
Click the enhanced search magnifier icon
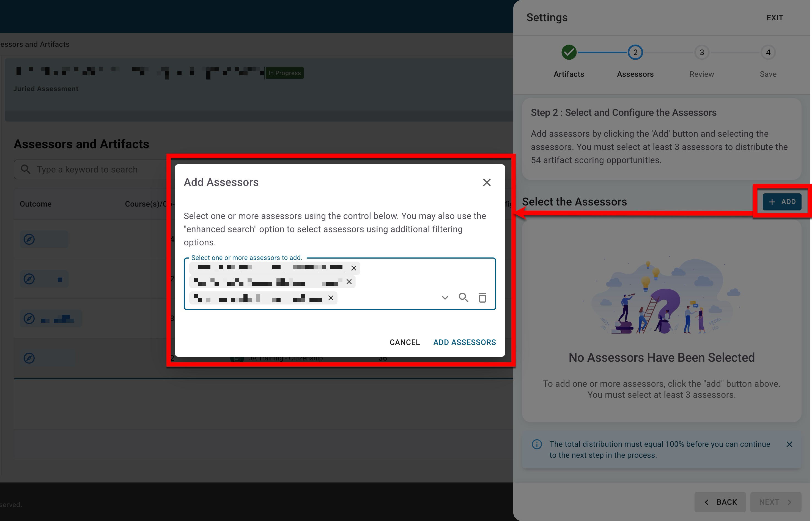tap(463, 298)
